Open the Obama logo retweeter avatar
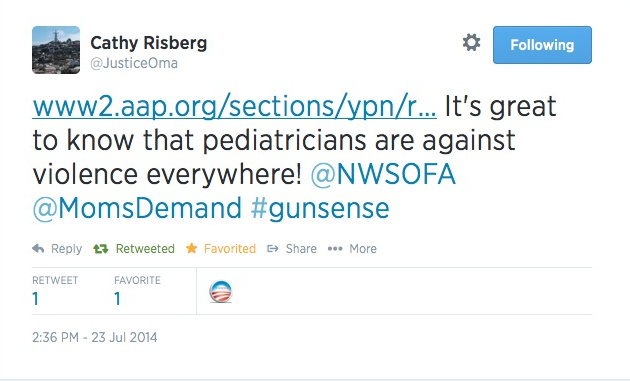Image resolution: width=630 pixels, height=381 pixels. coord(221,291)
